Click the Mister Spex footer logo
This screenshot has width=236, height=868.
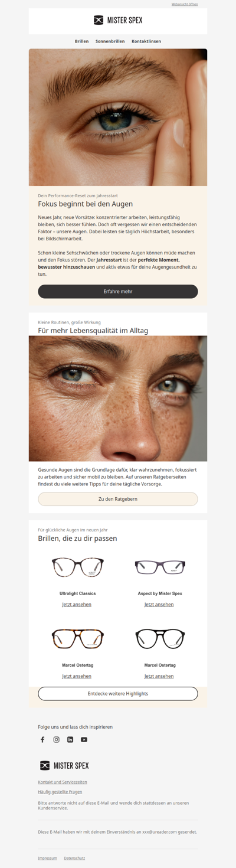(64, 765)
